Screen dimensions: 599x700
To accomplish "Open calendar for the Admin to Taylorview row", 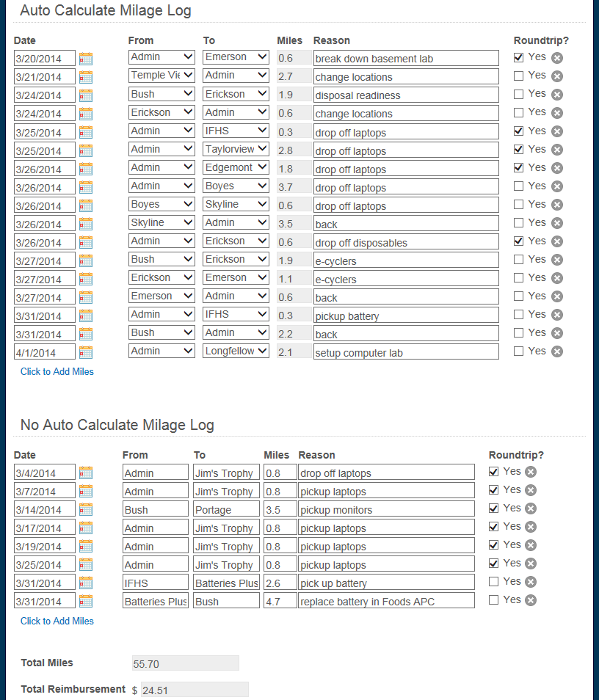I will [x=86, y=150].
